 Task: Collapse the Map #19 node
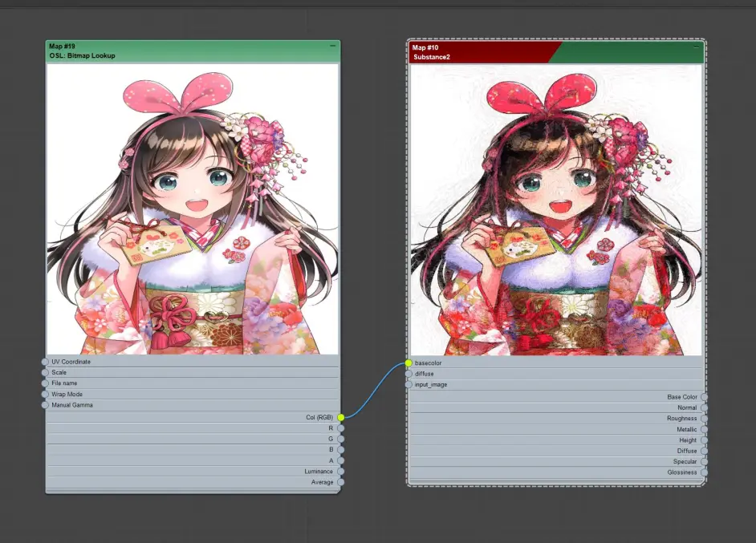[333, 46]
